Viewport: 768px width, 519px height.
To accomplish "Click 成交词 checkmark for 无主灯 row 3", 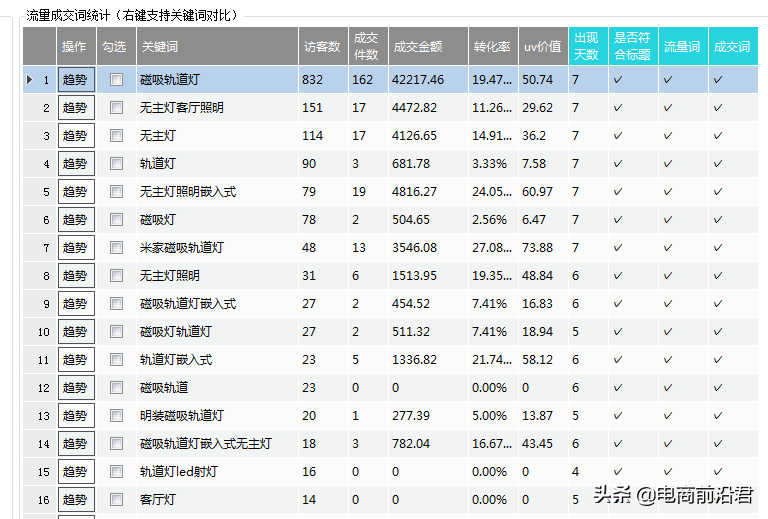I will (718, 136).
